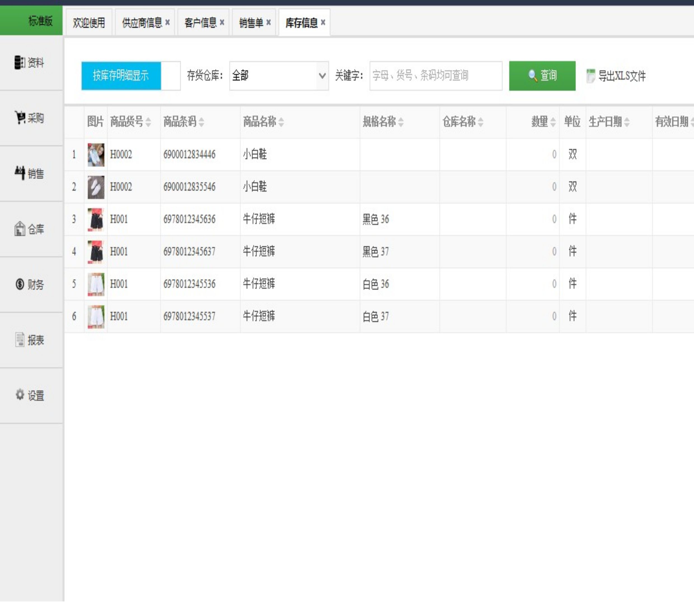Expand the 存货仓库 dropdown showing 全部
The image size is (694, 616).
pyautogui.click(x=279, y=76)
